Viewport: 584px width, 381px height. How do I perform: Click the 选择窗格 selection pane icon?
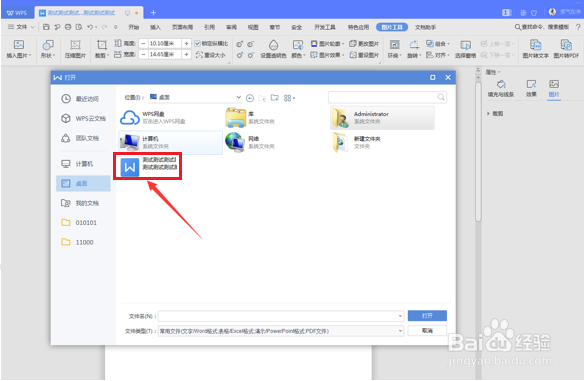pyautogui.click(x=466, y=45)
